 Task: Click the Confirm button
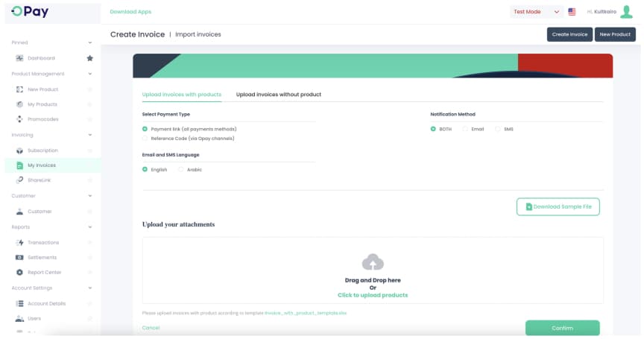click(x=562, y=328)
